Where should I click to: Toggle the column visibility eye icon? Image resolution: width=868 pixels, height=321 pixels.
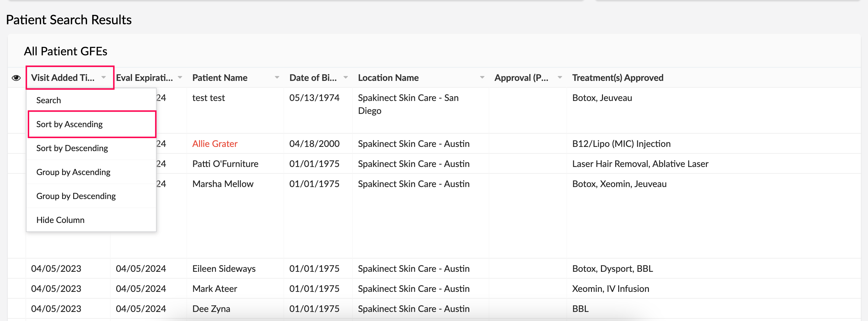tap(16, 78)
